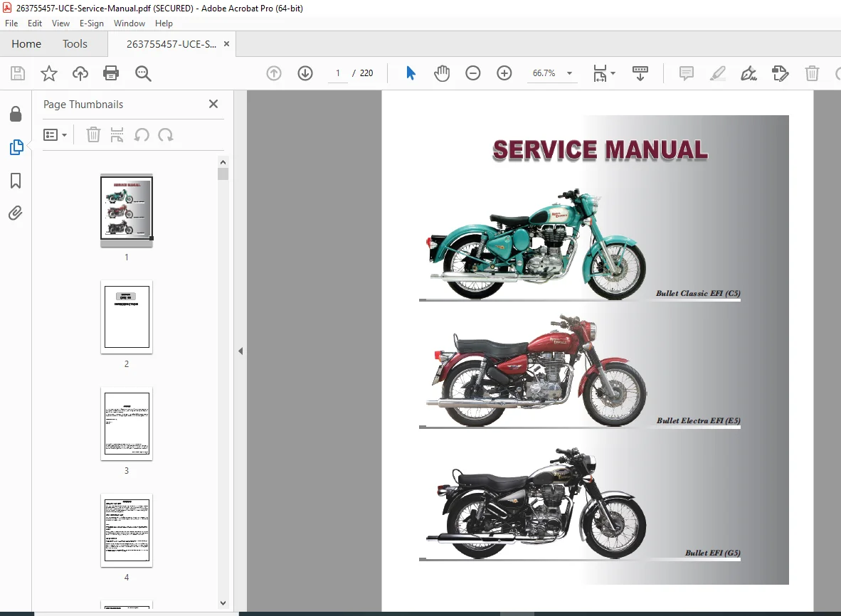Screen dimensions: 841x616
Task: Open the E-Sign menu
Action: click(92, 23)
